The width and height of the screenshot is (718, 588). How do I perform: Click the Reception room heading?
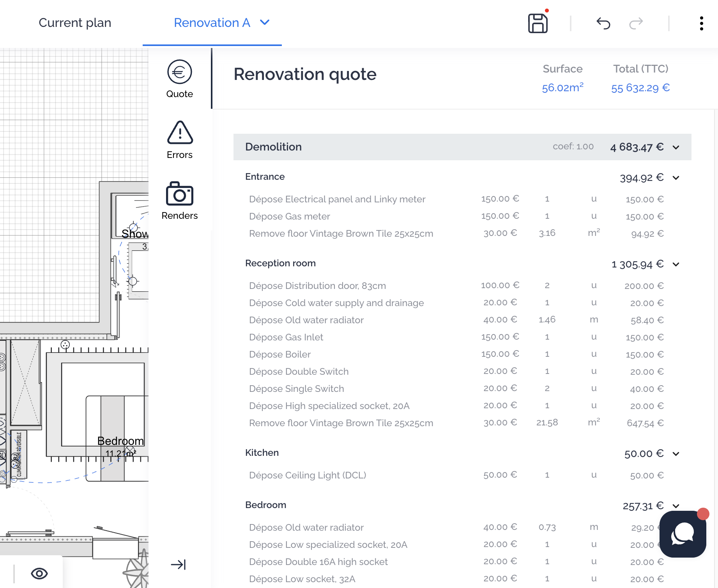[x=280, y=263]
